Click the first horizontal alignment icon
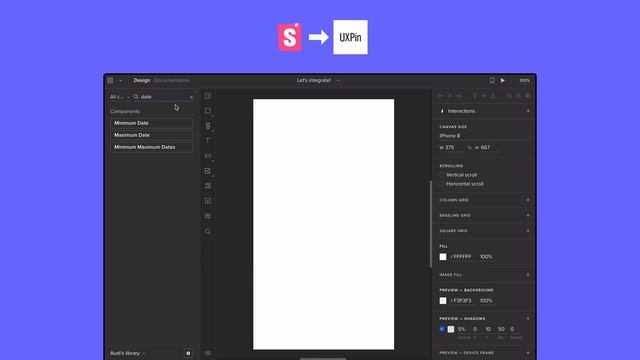Image resolution: width=640 pixels, height=360 pixels. pyautogui.click(x=440, y=96)
